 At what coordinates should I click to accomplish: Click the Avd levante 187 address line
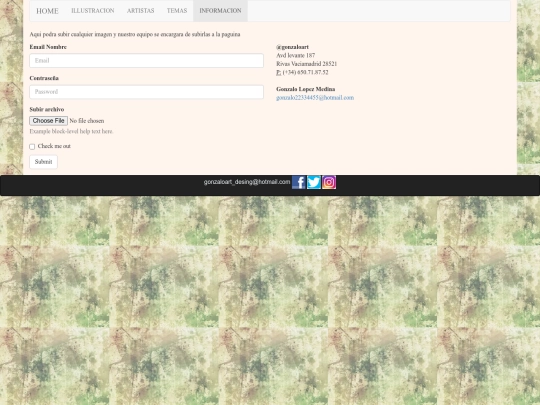point(295,55)
